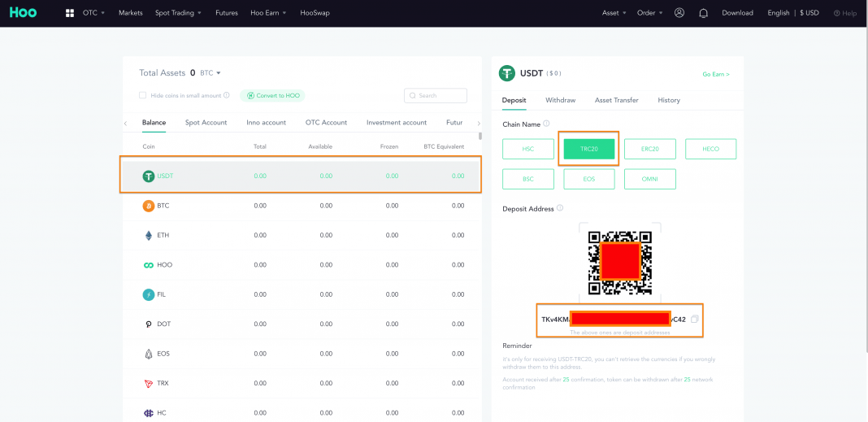Image resolution: width=868 pixels, height=422 pixels.
Task: Toggle Hide coins in small amount checkbox
Action: point(143,95)
